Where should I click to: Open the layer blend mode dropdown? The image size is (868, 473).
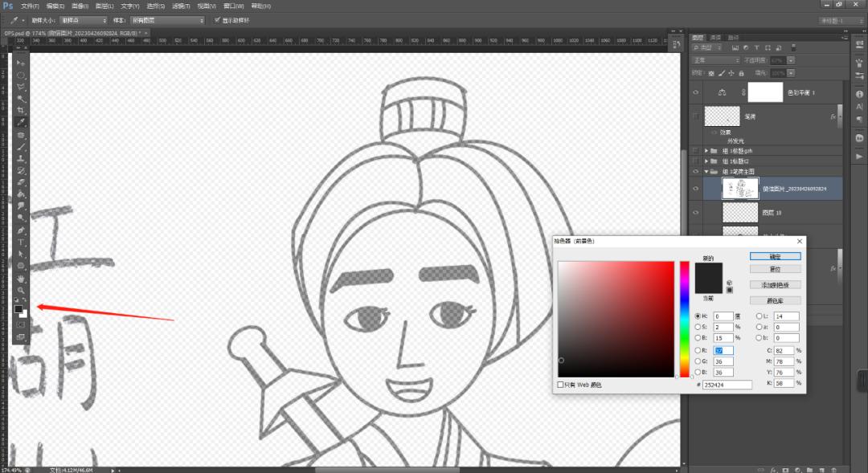pyautogui.click(x=716, y=60)
